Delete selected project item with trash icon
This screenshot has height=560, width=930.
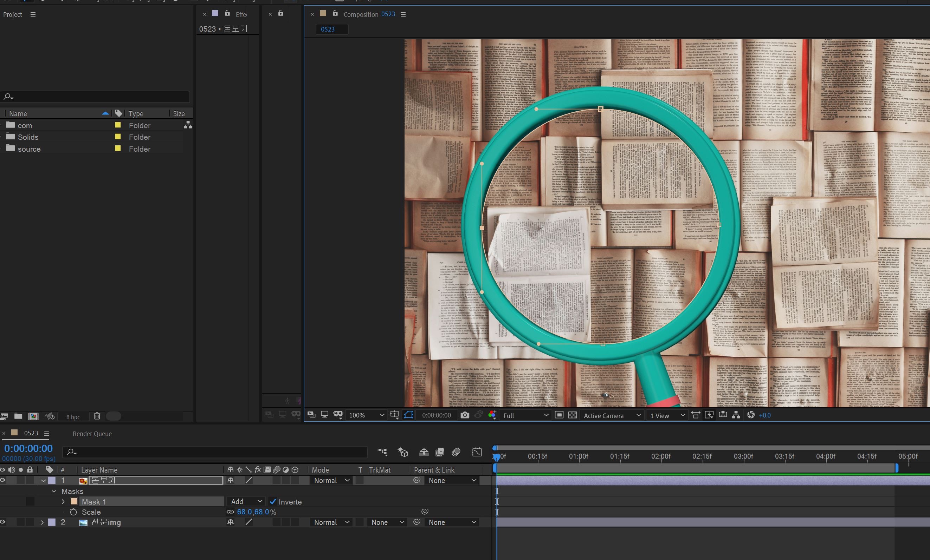[x=97, y=416]
